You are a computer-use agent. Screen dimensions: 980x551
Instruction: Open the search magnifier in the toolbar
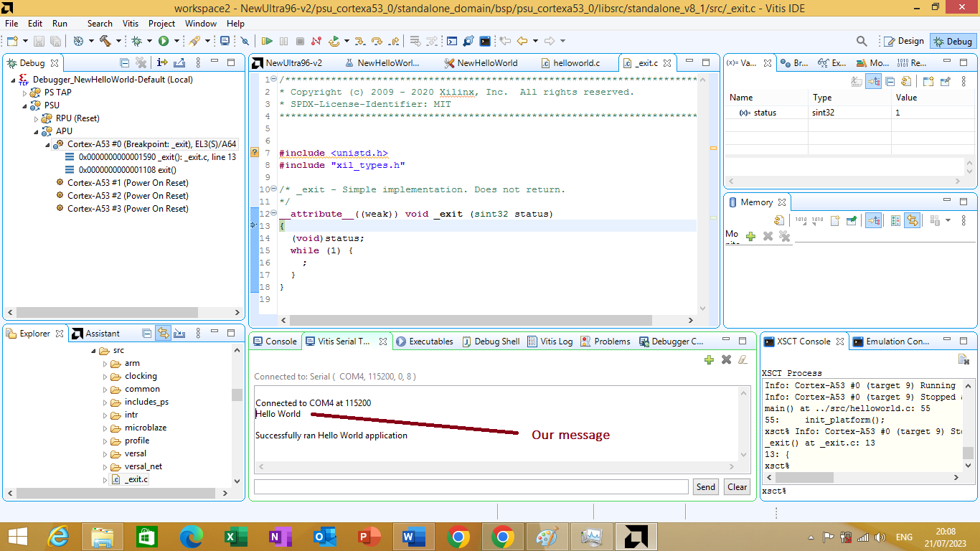tap(862, 41)
